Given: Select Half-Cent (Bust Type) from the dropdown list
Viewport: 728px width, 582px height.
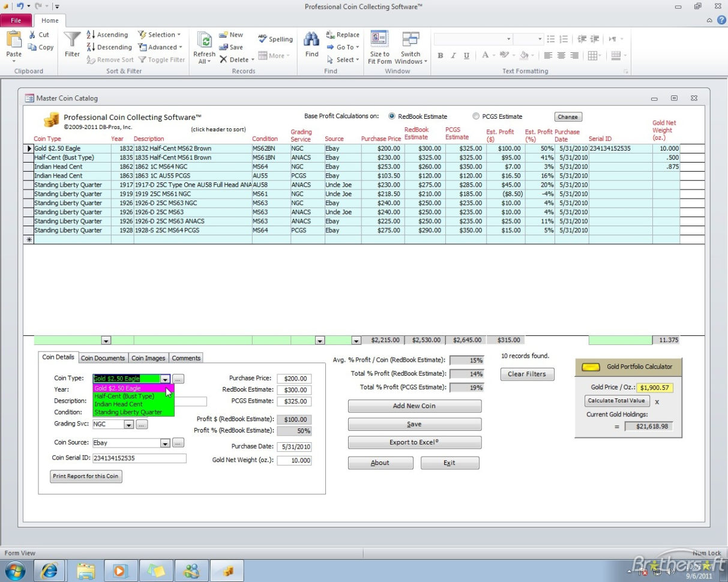Looking at the screenshot, I should [x=124, y=396].
